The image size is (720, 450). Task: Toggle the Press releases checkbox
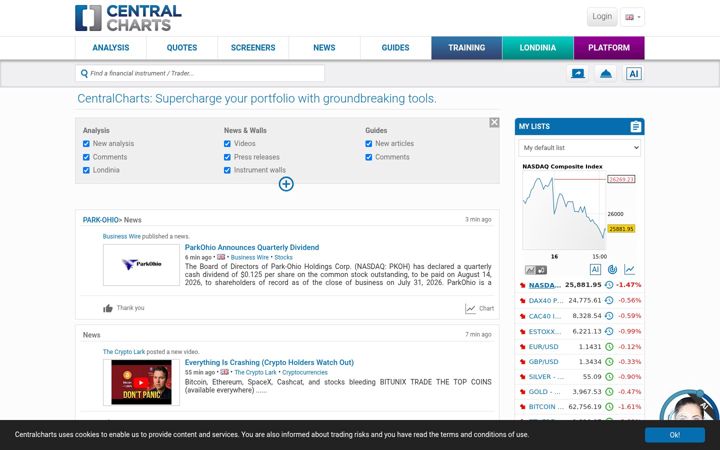pos(227,157)
